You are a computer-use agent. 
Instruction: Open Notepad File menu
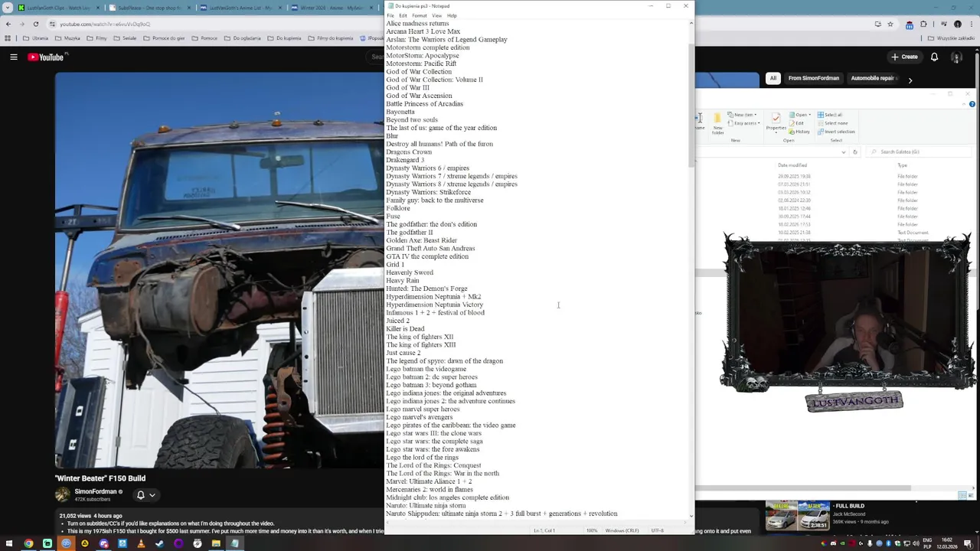pos(390,15)
